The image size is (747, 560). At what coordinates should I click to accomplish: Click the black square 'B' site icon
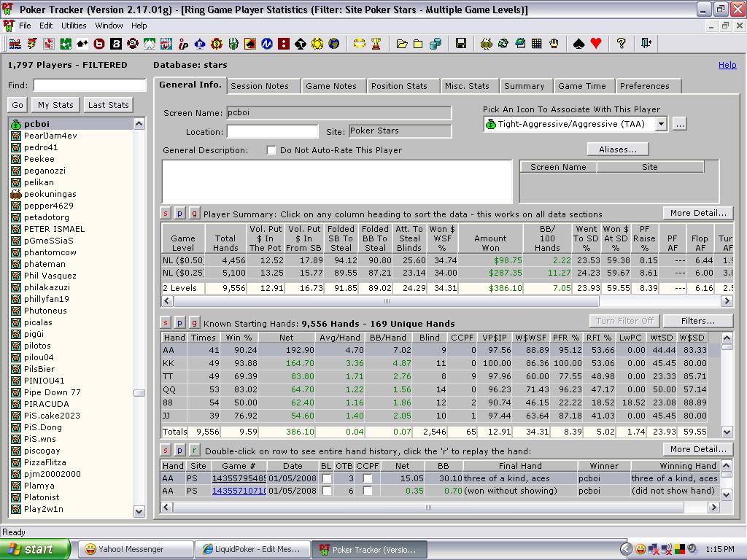click(116, 44)
